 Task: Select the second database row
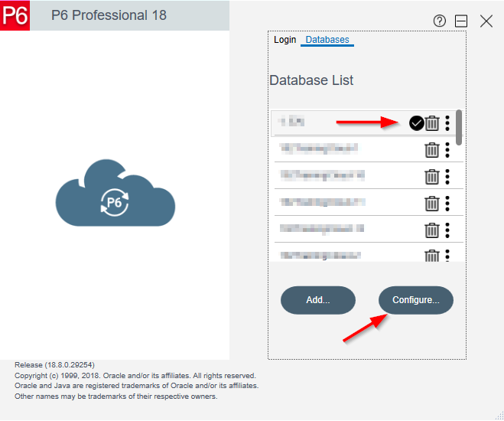tap(344, 149)
